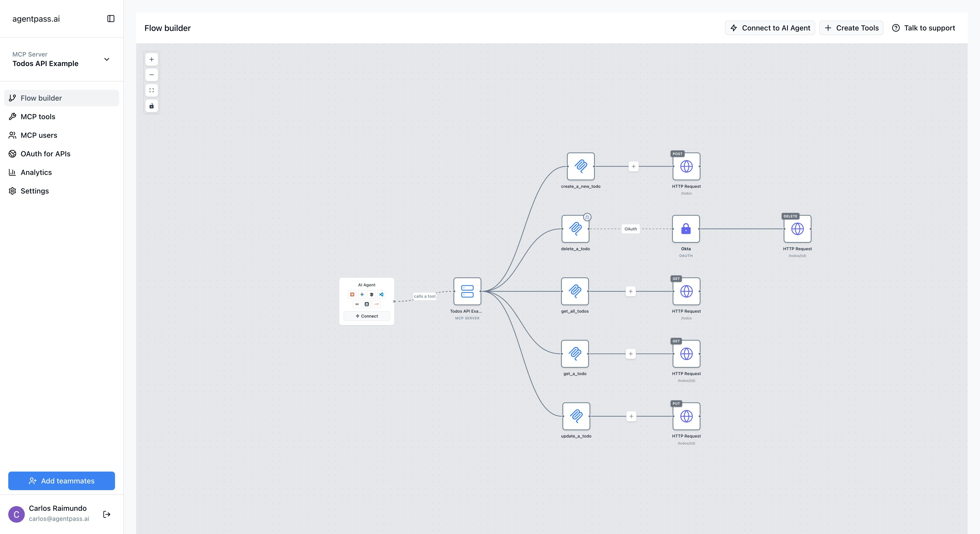Viewport: 980px width, 534px height.
Task: Add step after create_a_new_todo
Action: pos(633,166)
